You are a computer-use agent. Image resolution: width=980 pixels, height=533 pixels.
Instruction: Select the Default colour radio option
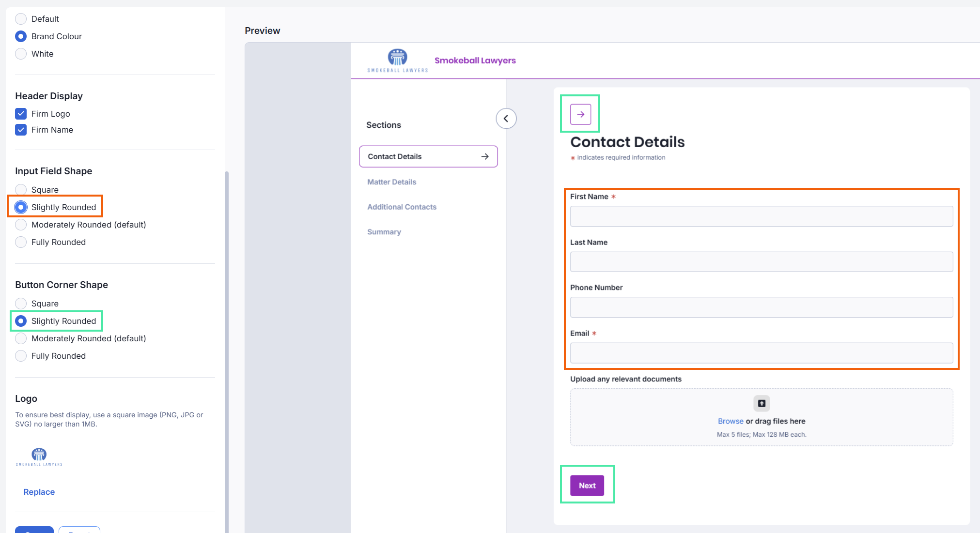pyautogui.click(x=21, y=19)
